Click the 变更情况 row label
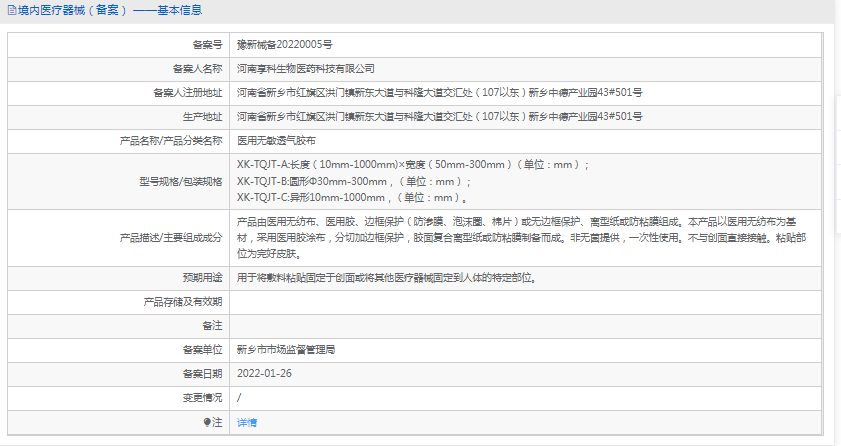Screen dimensions: 841x446 pyautogui.click(x=203, y=398)
